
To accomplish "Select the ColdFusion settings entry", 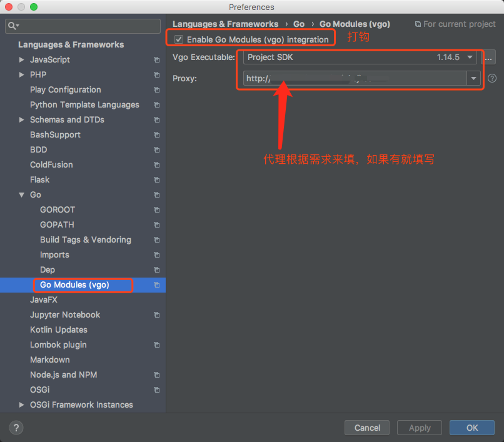I will pyautogui.click(x=51, y=164).
